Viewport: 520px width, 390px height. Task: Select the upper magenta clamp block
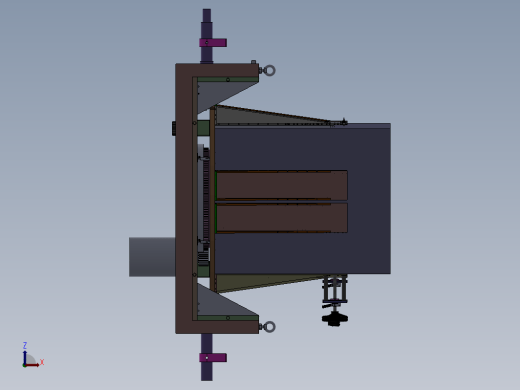point(213,43)
